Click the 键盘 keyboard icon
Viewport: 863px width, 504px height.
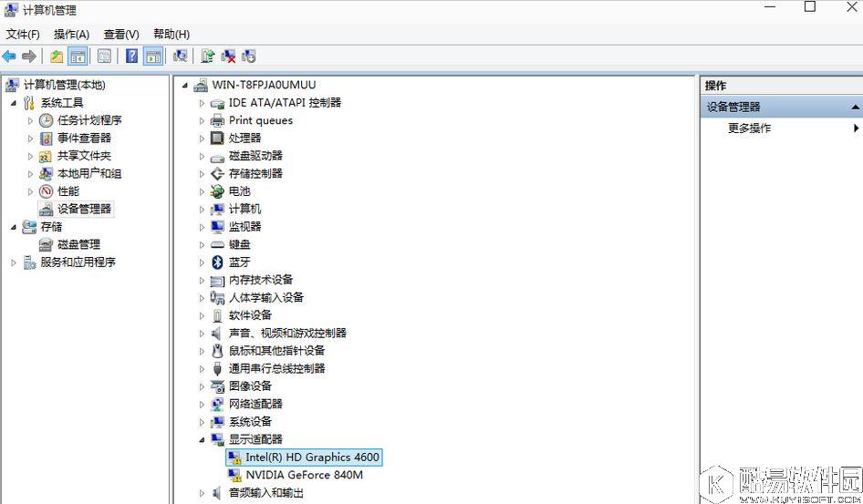[x=217, y=244]
